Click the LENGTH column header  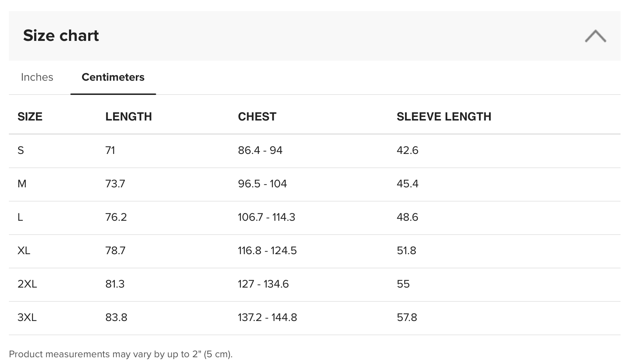[128, 117]
